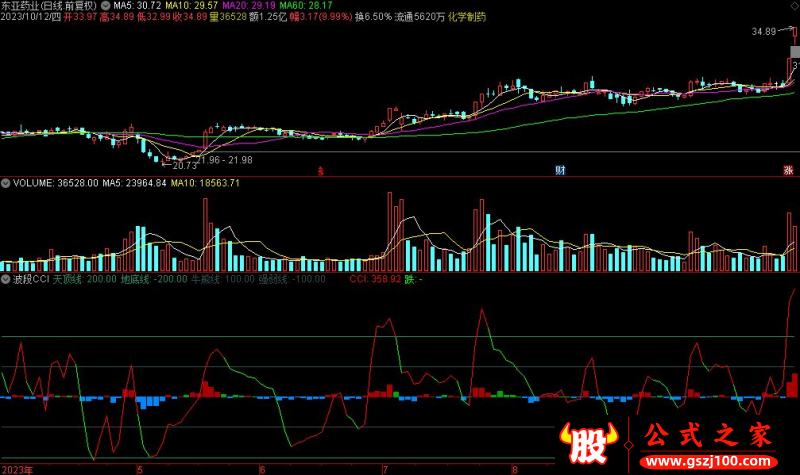Select the yellow MA10: 29.57 label
The width and height of the screenshot is (800, 475).
coord(191,6)
